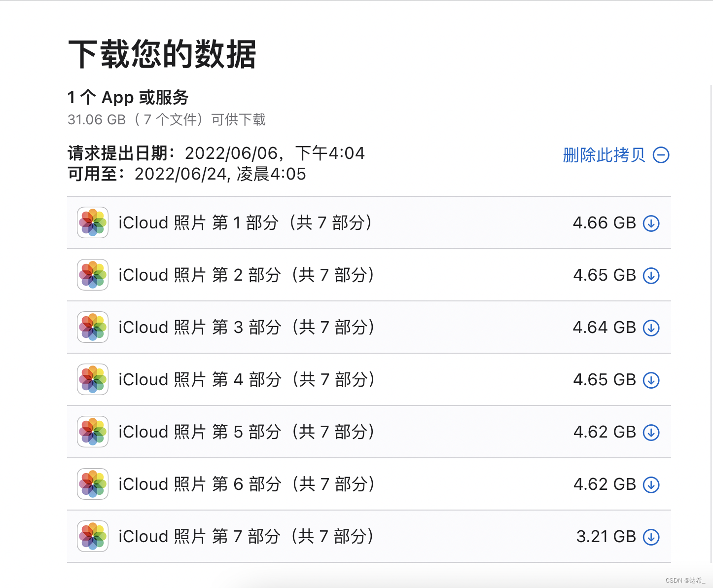Viewport: 713px width, 588px height.
Task: Click the 4.65 GB size of part 4
Action: tap(605, 380)
